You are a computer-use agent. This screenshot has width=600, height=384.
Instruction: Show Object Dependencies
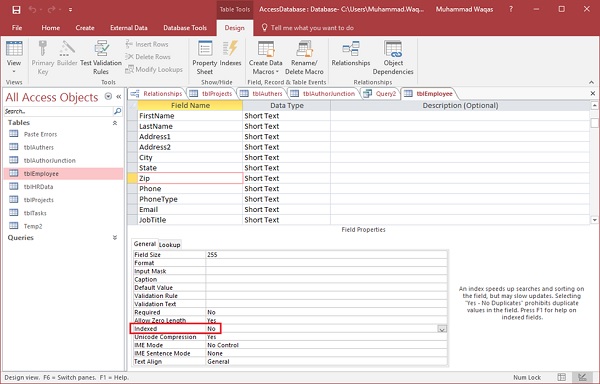393,58
